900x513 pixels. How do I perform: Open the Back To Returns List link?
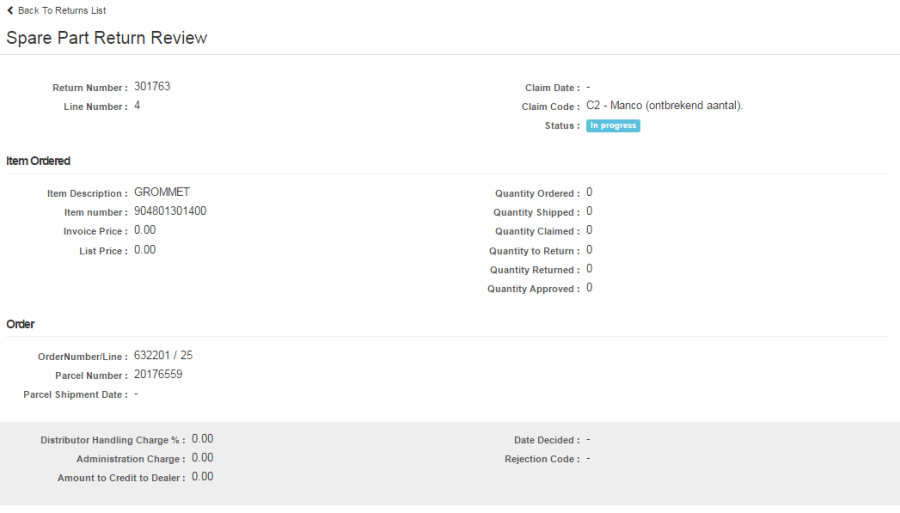(61, 10)
